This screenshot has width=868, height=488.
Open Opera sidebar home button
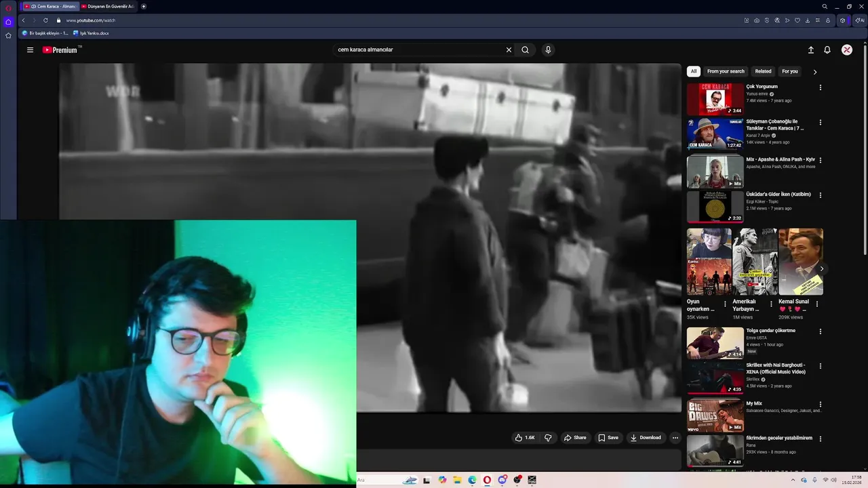[x=8, y=22]
